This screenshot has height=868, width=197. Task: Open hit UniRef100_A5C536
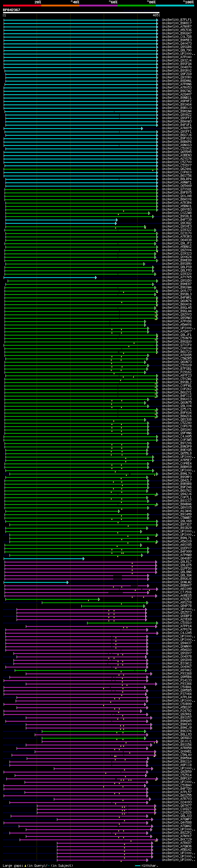point(176,30)
